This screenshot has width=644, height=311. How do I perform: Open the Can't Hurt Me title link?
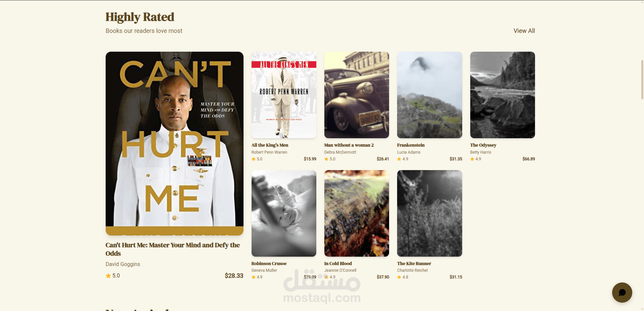pos(173,249)
